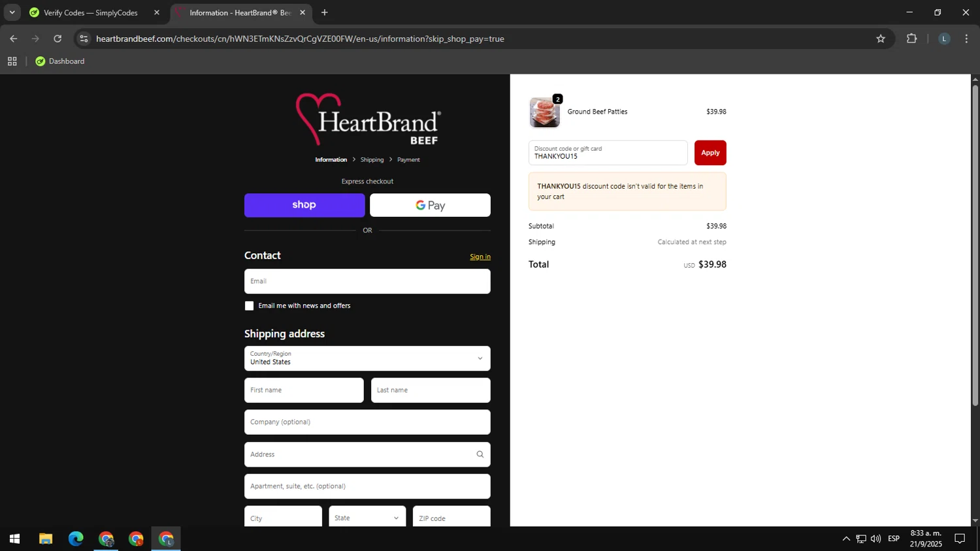Apply the discount code
Viewport: 980px width, 551px height.
[710, 153]
